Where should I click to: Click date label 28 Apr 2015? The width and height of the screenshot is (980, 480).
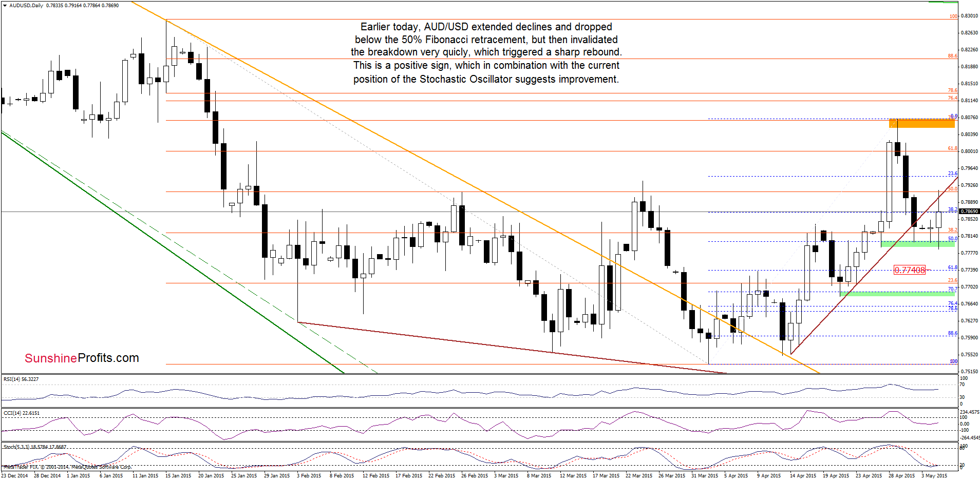pos(901,476)
